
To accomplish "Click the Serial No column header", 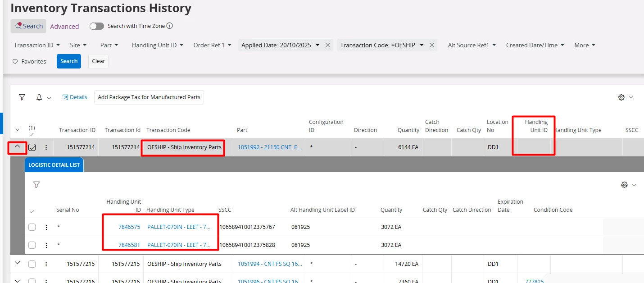I will 68,210.
